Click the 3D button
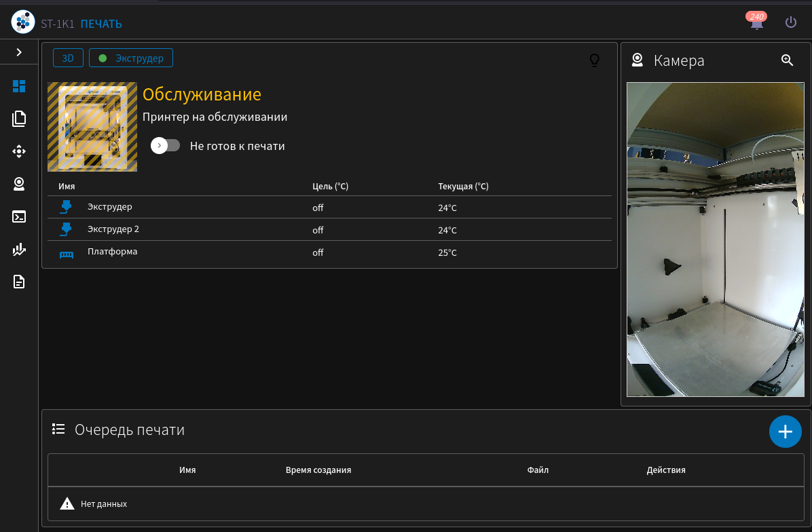 (68, 58)
